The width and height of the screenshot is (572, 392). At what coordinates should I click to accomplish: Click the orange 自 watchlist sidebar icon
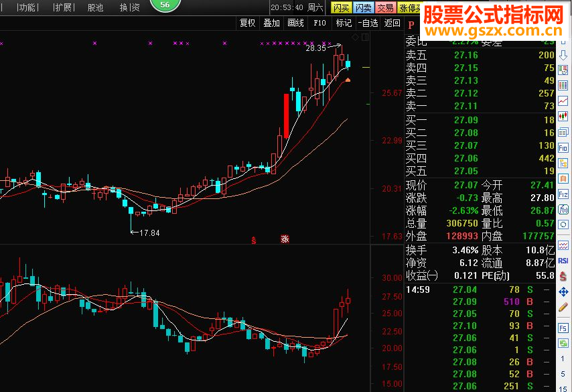563,178
